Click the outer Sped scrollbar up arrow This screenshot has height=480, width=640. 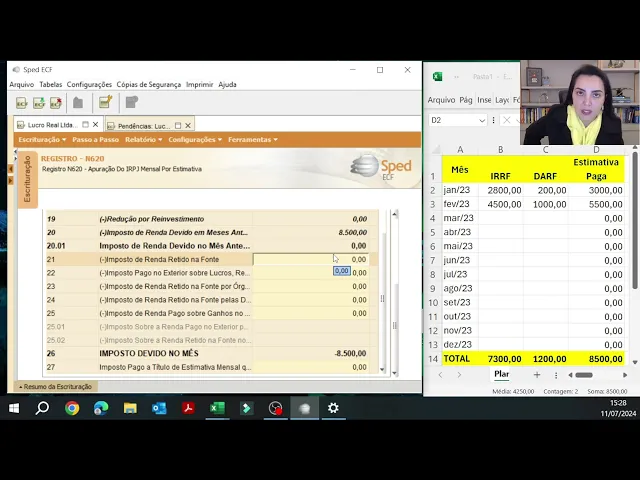pos(395,214)
